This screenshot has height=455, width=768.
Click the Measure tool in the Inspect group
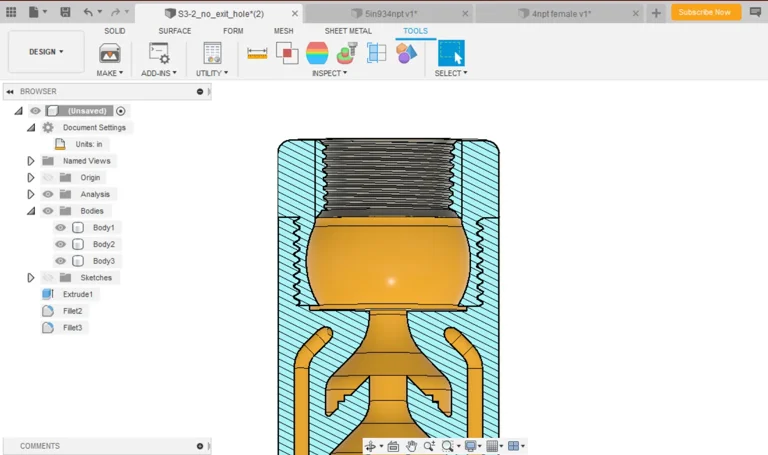point(257,53)
